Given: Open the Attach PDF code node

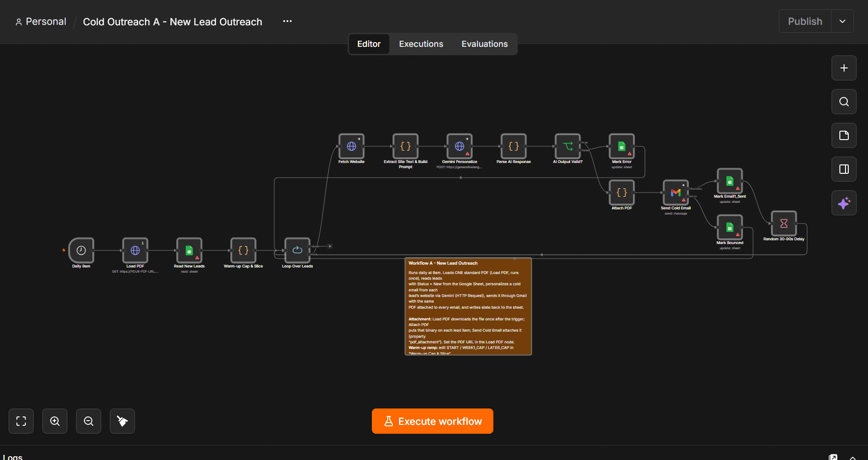Looking at the screenshot, I should (622, 193).
